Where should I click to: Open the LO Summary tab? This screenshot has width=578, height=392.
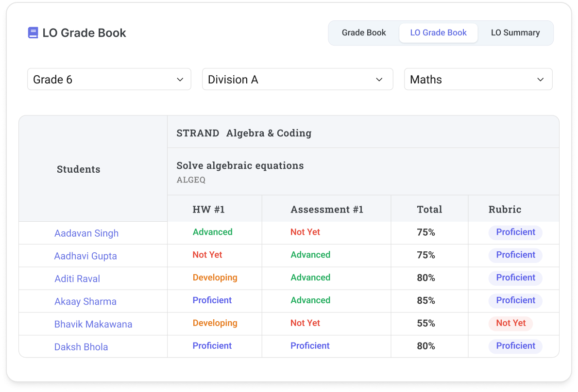point(515,33)
